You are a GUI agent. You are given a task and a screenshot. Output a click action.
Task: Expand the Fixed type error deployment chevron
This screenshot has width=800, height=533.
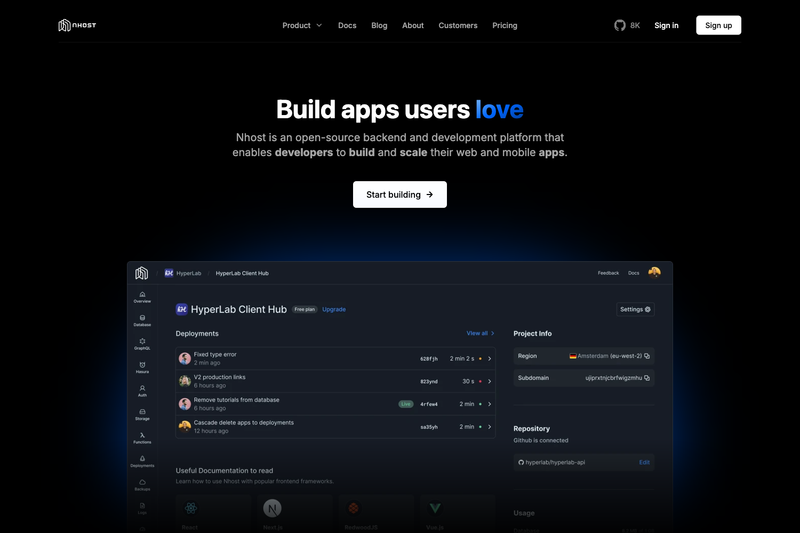pyautogui.click(x=489, y=359)
